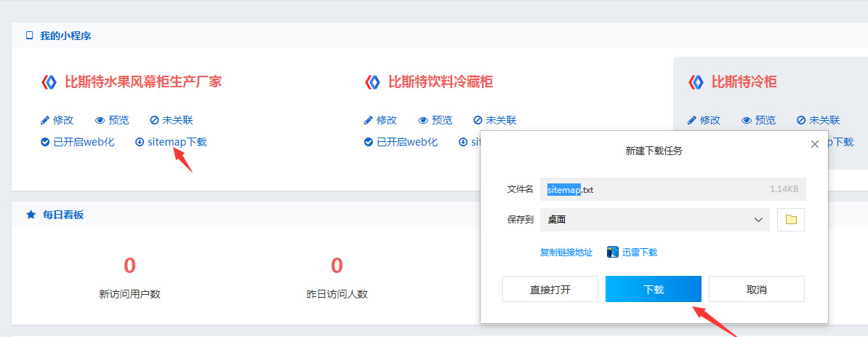Viewport: 868px width, 337px height.
Task: Click 修改 under 比斯特水果风幕柜生产厂家
Action: pos(57,120)
